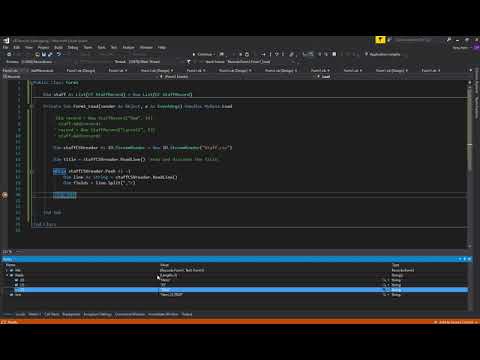Open the Help menu
Image resolution: width=480 pixels, height=360 pixels.
pyautogui.click(x=162, y=47)
